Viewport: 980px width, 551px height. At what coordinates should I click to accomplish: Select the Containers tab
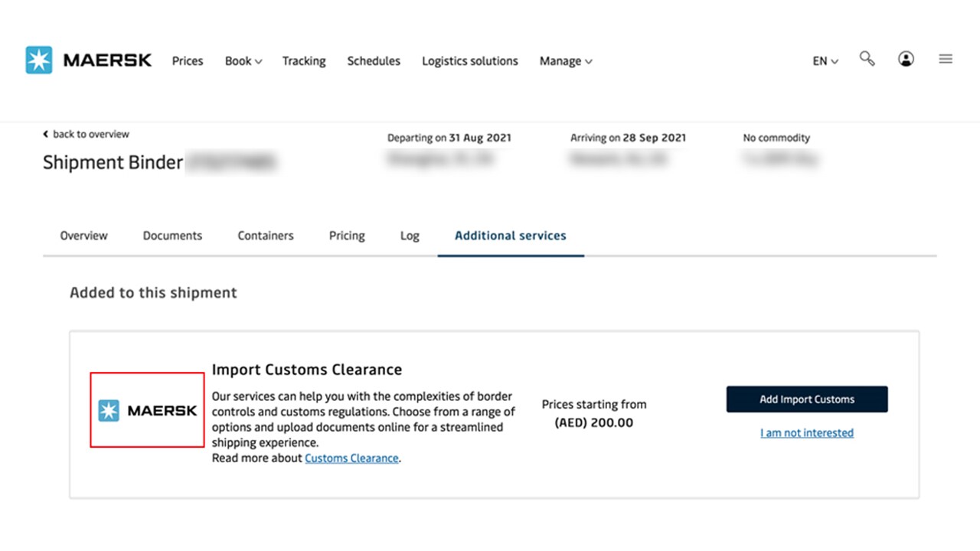tap(266, 236)
